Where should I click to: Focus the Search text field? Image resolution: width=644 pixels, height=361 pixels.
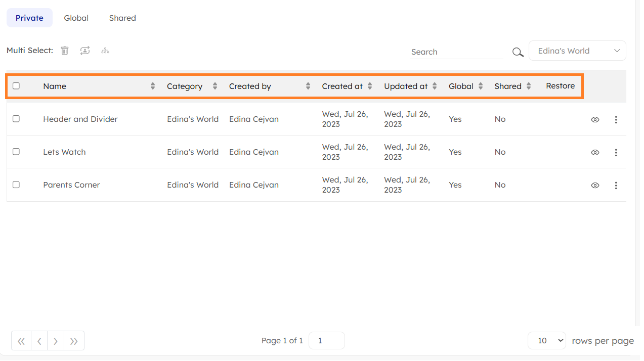(456, 52)
